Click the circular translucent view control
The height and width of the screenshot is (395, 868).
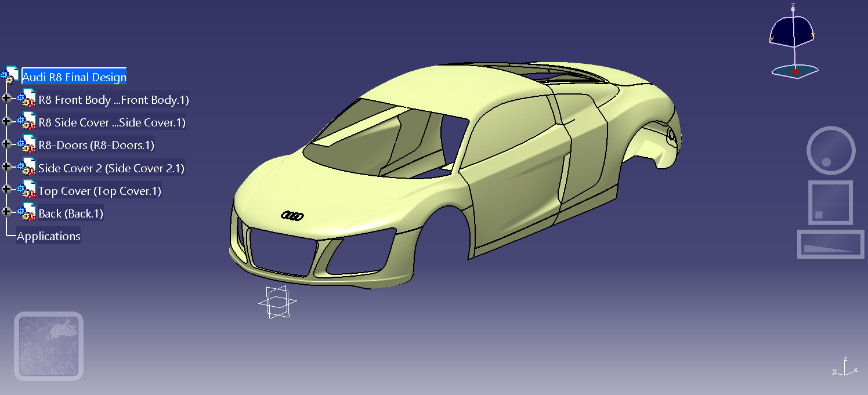click(x=831, y=150)
